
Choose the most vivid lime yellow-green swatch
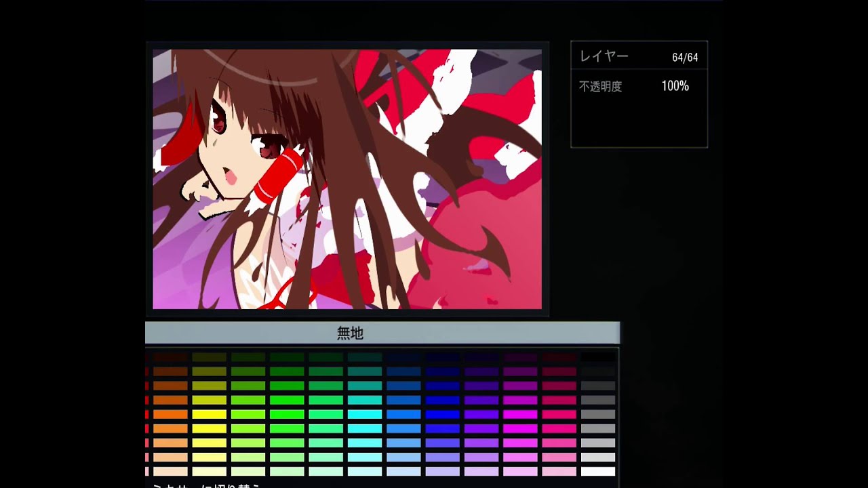[x=248, y=414]
